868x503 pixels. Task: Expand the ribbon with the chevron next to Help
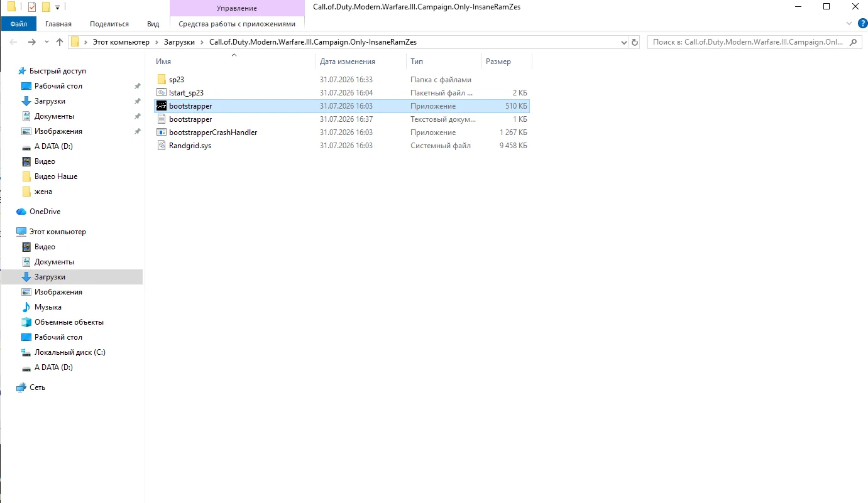[850, 23]
